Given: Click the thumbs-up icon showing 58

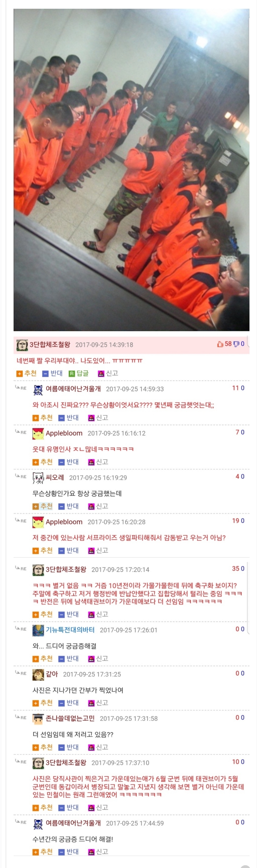Looking at the screenshot, I should pyautogui.click(x=220, y=344).
